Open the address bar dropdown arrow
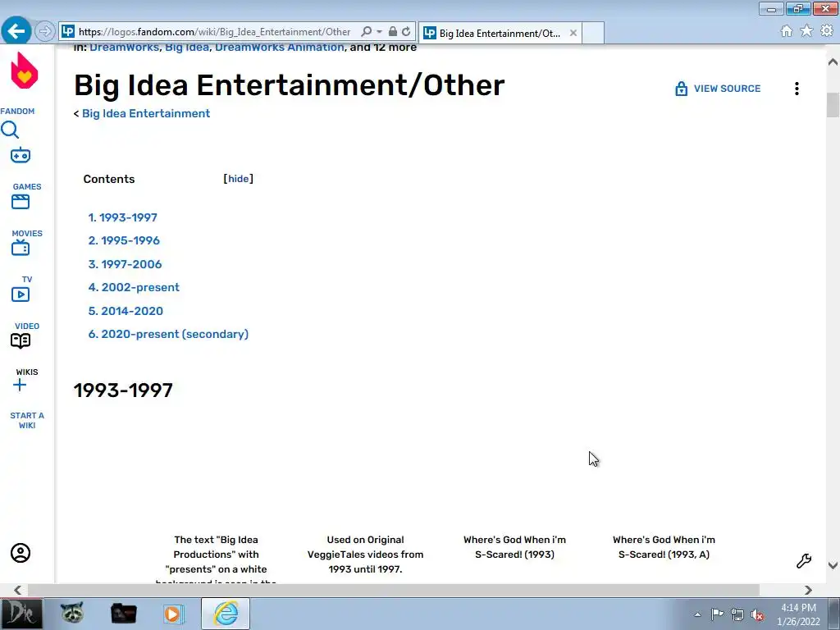Screen dimensions: 840x630 pos(379,32)
